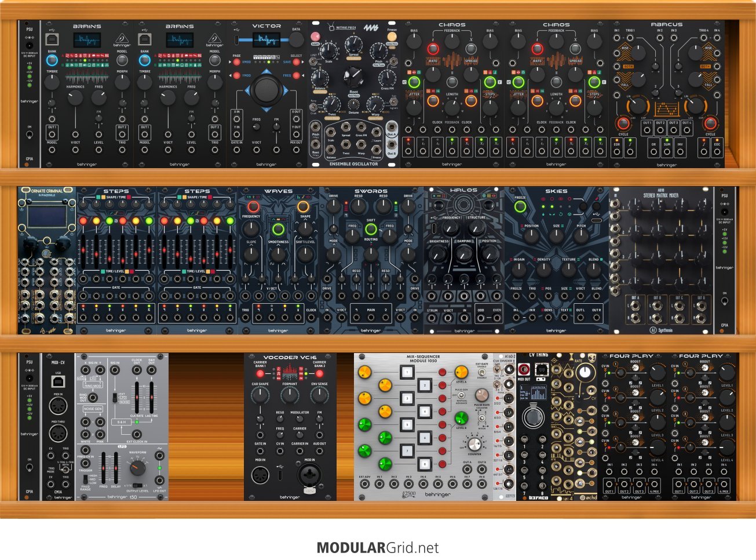Click the MIDI IN DIN socket on MIDI-CV
The height and width of the screenshot is (560, 756).
pyautogui.click(x=58, y=407)
